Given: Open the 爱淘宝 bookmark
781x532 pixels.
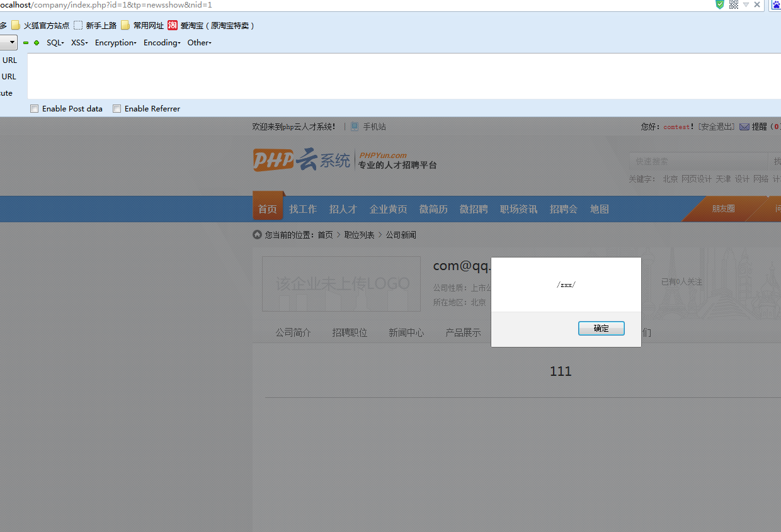Looking at the screenshot, I should (x=211, y=26).
